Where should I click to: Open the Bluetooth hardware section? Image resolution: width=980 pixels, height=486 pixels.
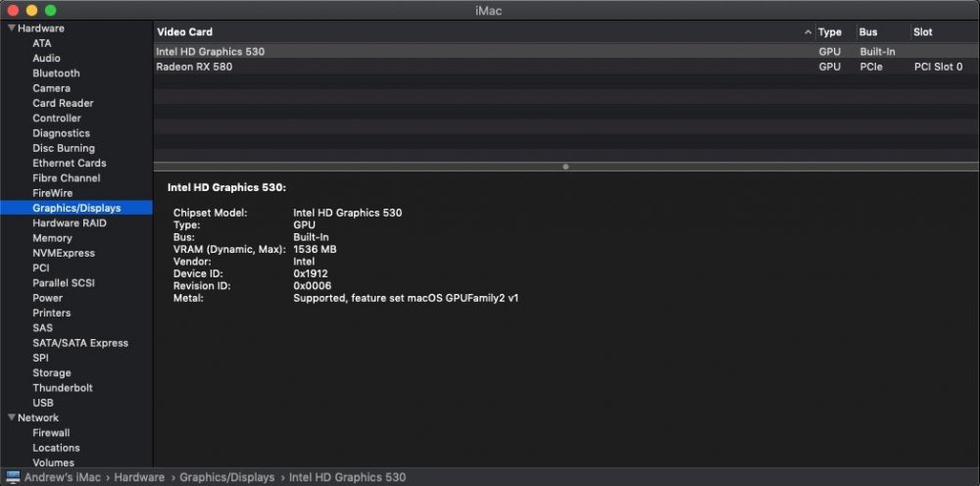point(56,73)
